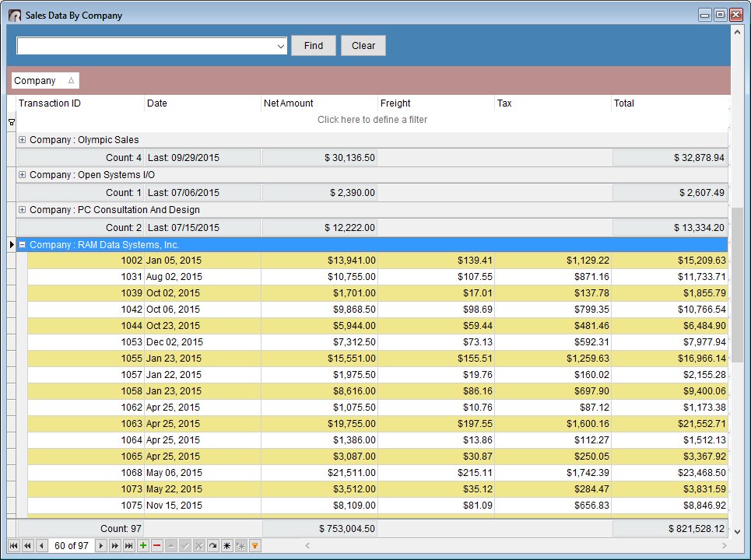This screenshot has width=751, height=560.
Task: Go to first record in navigator
Action: point(14,546)
